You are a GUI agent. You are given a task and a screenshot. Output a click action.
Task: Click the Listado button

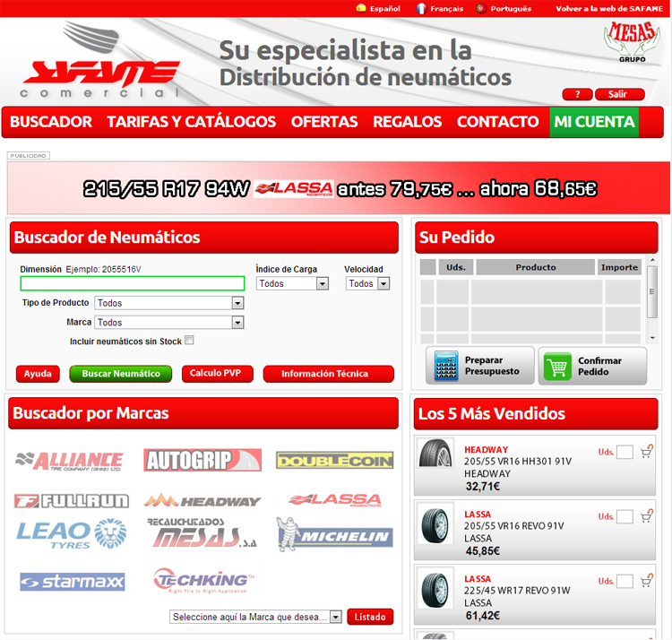click(x=370, y=617)
